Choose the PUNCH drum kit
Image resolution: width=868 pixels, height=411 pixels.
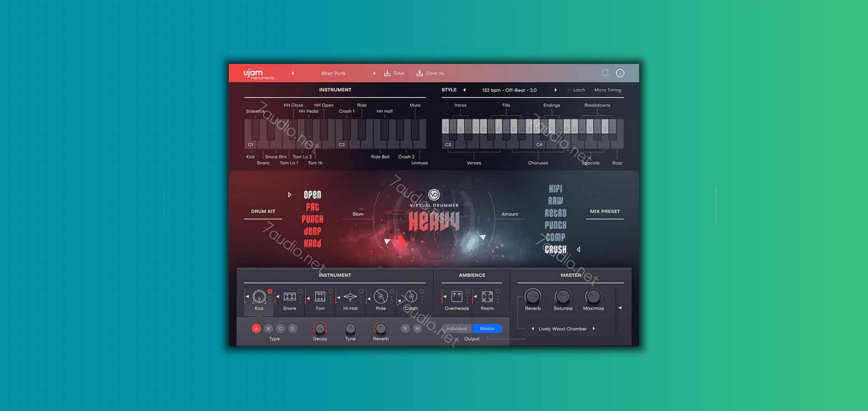coord(312,219)
